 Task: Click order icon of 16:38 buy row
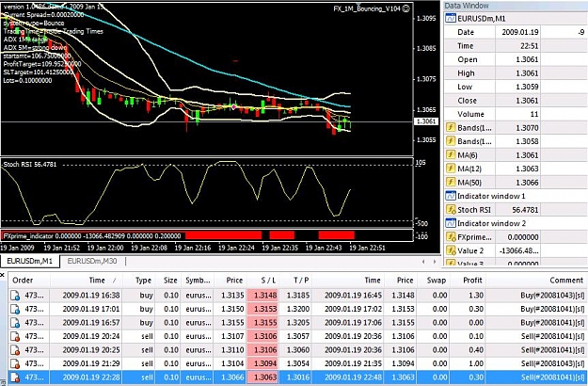(15, 296)
